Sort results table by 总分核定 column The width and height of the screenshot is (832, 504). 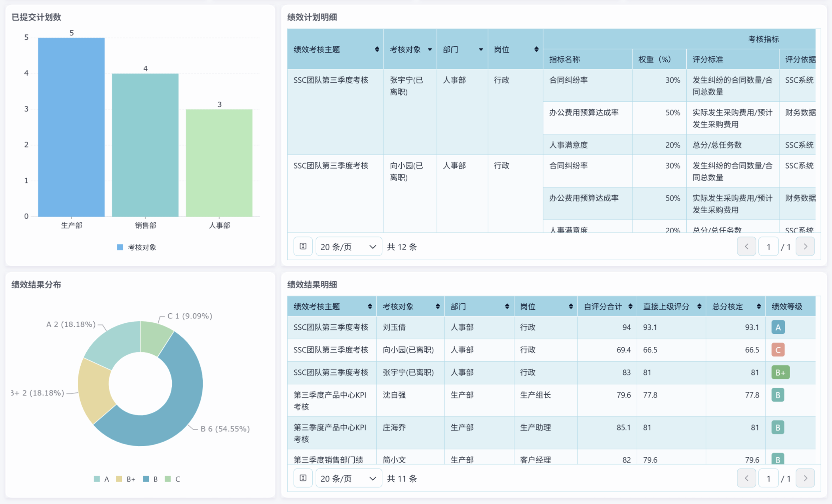point(758,307)
